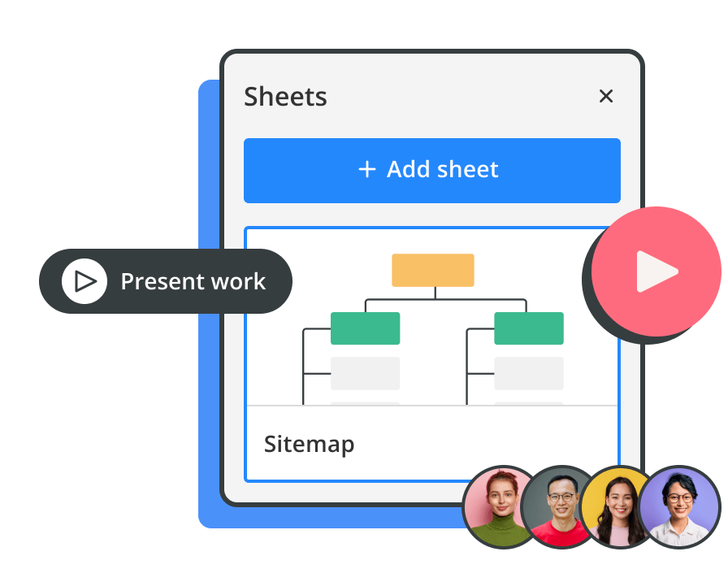The image size is (728, 582).
Task: Open the avatar with the purple background
Action: coord(678,506)
